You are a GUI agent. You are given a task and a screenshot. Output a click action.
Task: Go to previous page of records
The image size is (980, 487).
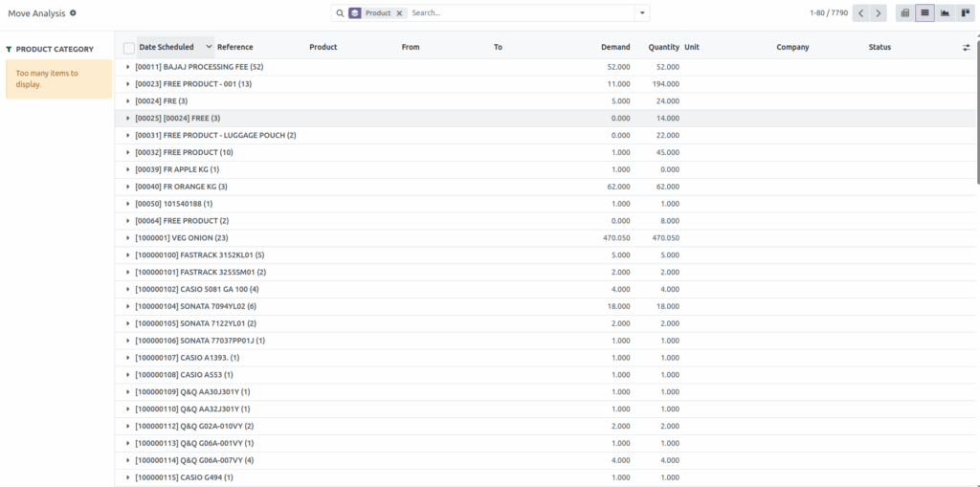[x=860, y=13]
